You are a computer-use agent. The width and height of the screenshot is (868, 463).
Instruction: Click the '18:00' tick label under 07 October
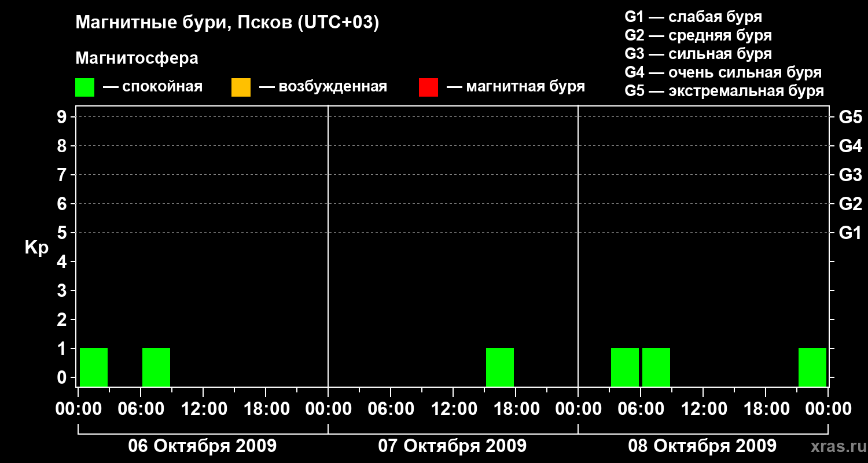(516, 409)
